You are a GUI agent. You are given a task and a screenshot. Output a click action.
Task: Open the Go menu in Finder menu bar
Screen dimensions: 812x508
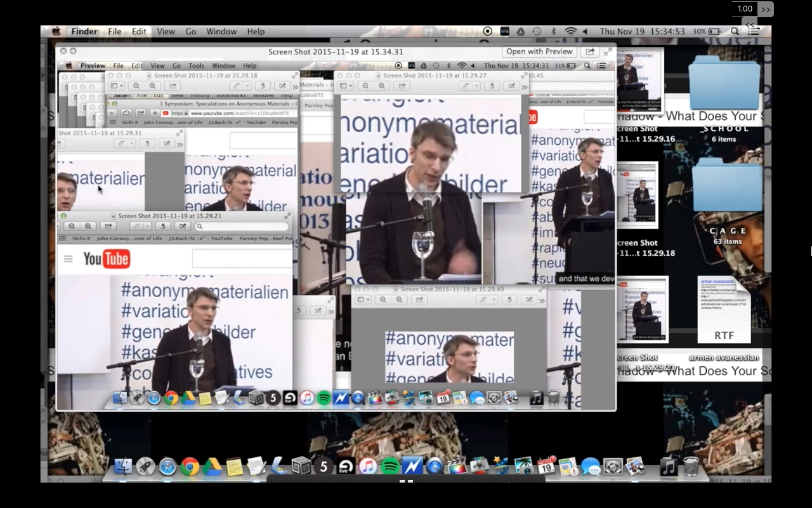click(191, 31)
